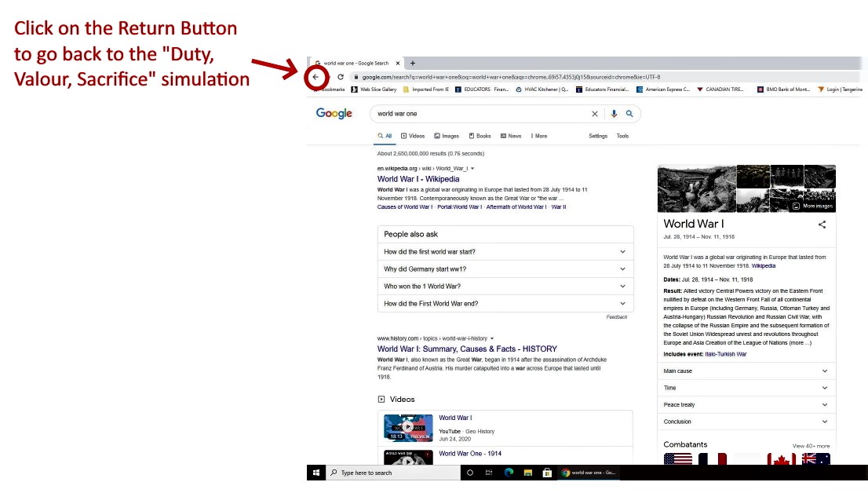This screenshot has height=504, width=868.
Task: Open the HVAC Kitchener bookmark
Action: coord(542,89)
